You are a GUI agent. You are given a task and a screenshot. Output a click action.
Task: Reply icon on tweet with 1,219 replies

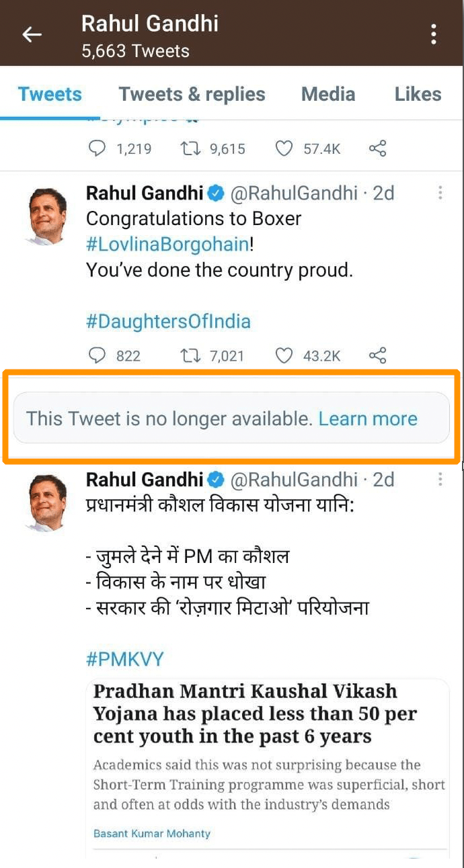tap(98, 148)
